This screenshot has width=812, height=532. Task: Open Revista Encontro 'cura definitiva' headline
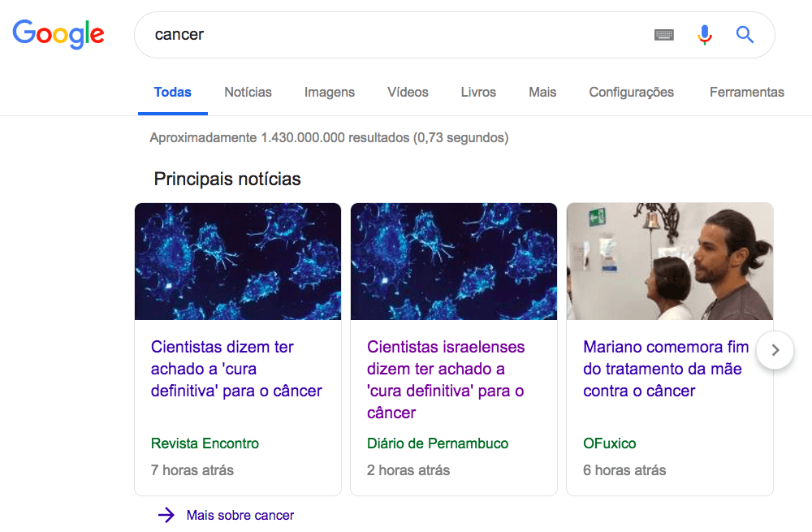[236, 369]
